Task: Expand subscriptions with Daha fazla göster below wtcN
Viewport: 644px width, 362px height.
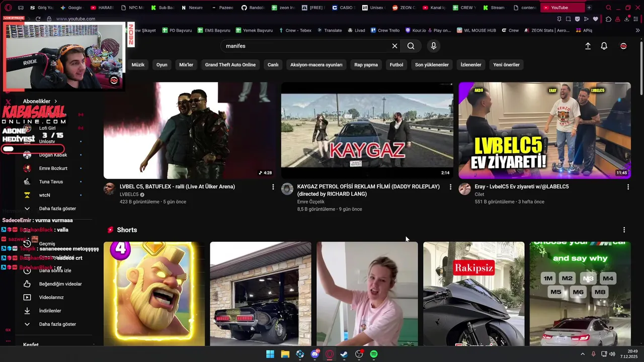Action: coord(50,208)
